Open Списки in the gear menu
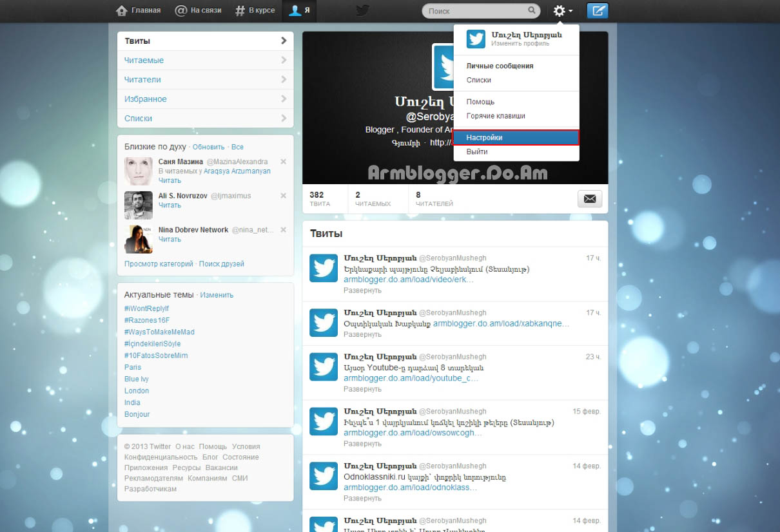The image size is (780, 532). coord(479,80)
